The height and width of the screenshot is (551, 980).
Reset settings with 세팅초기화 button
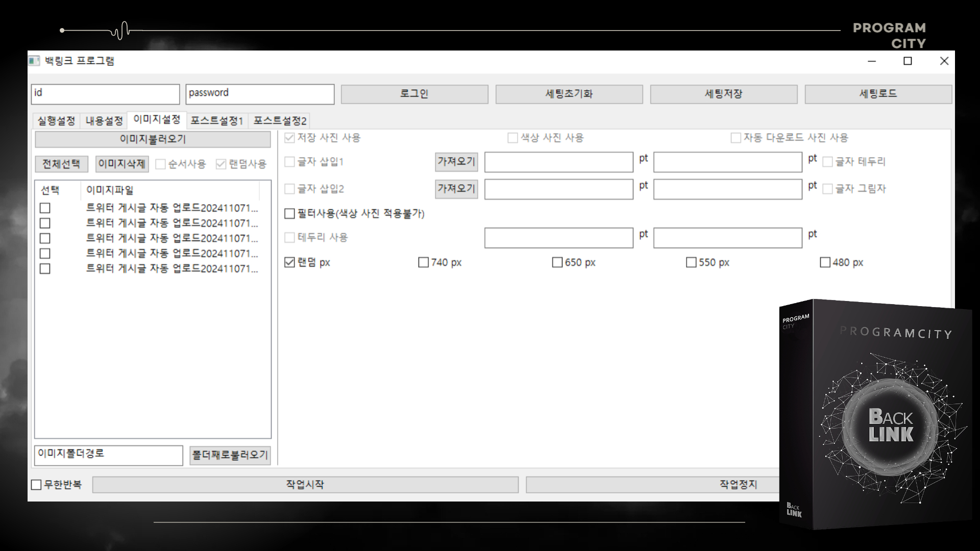(x=569, y=94)
